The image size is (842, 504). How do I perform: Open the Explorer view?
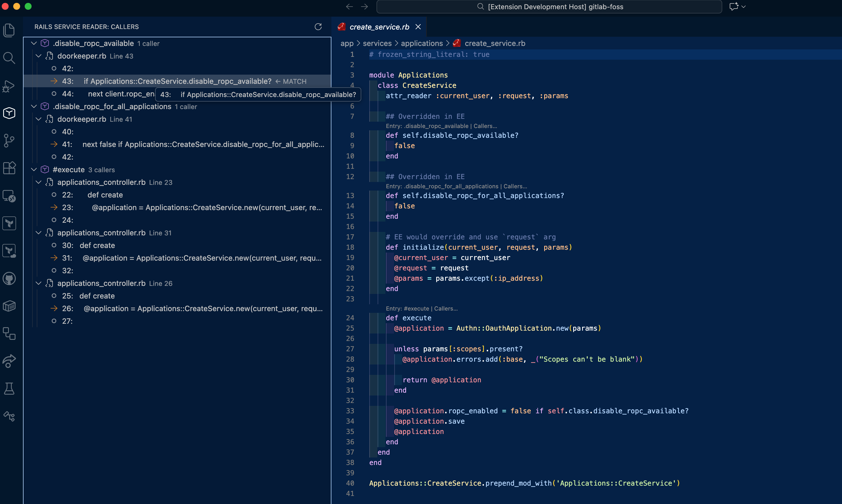[9, 30]
